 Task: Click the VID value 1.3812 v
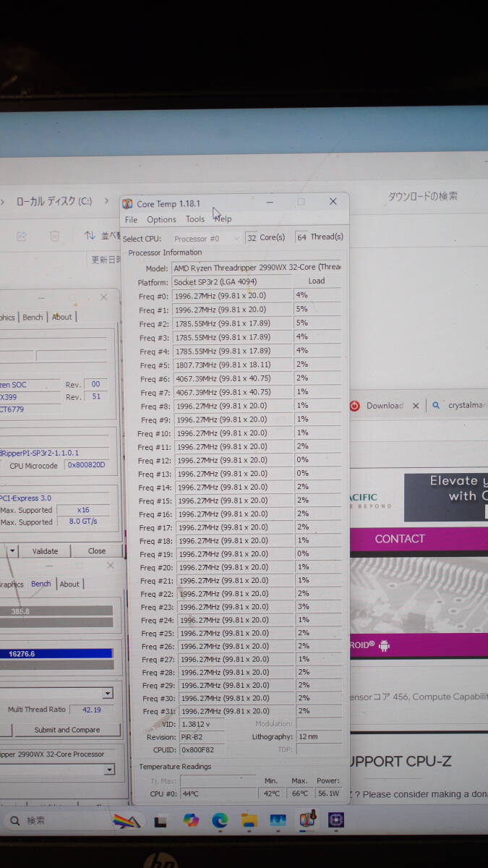(202, 723)
